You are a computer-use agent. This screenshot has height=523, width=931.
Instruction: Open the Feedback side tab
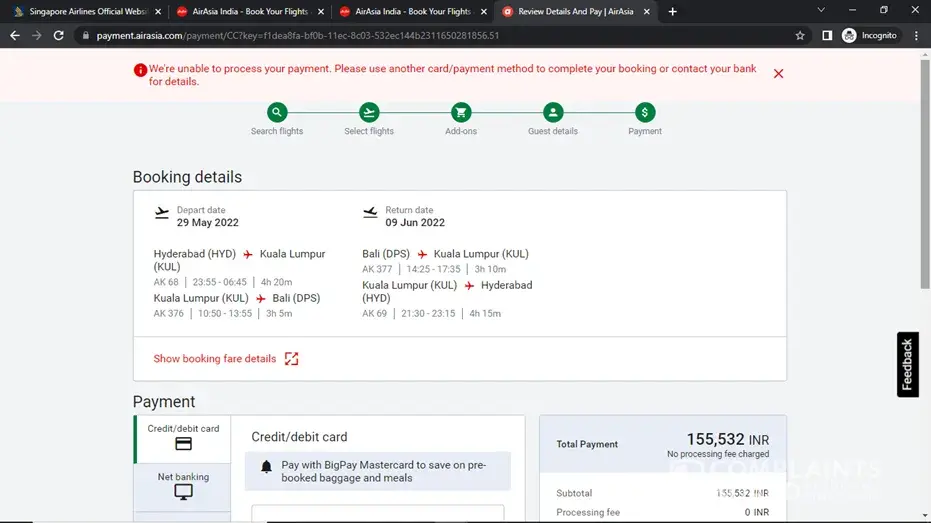click(907, 364)
